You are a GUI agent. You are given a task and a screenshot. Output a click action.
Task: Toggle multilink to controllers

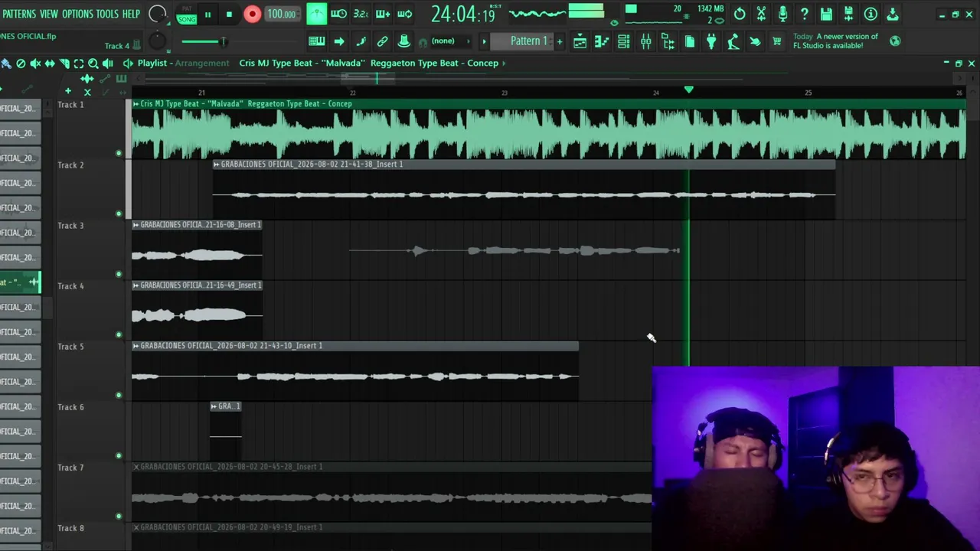click(x=403, y=41)
